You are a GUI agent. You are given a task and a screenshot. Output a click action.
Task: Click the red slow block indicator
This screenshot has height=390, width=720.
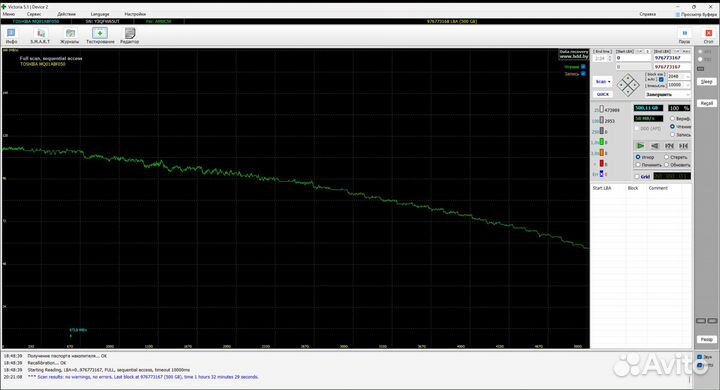tap(602, 164)
